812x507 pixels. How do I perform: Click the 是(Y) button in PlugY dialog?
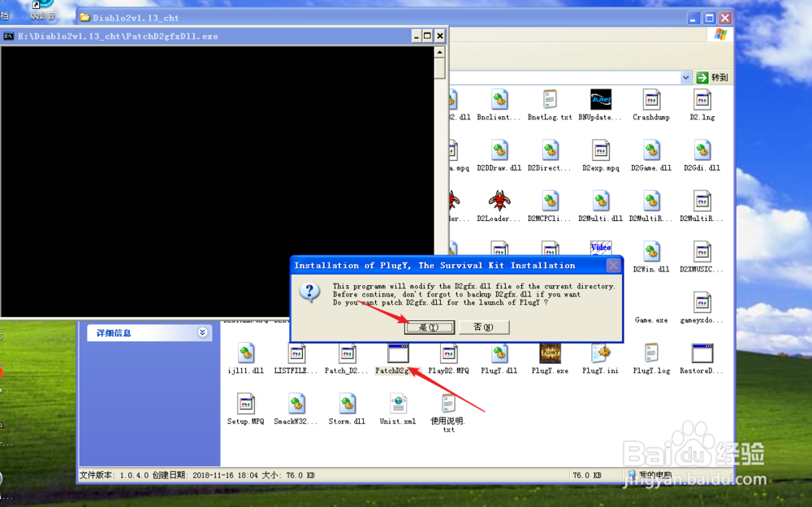(430, 327)
